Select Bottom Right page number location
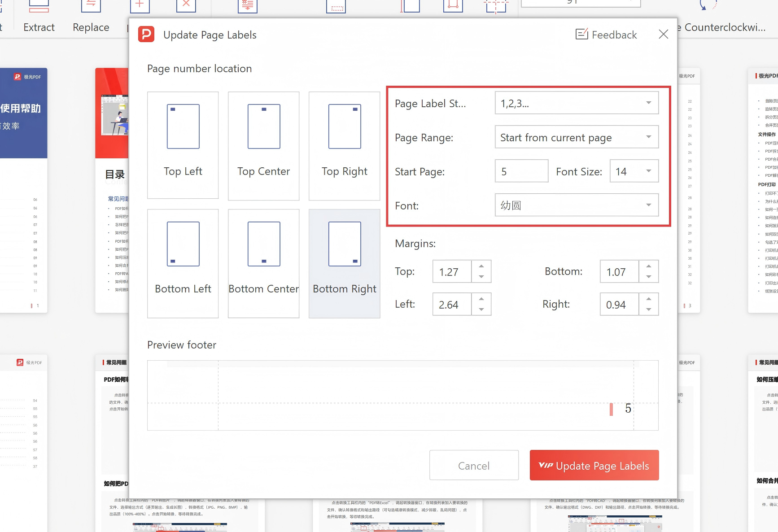 [345, 263]
